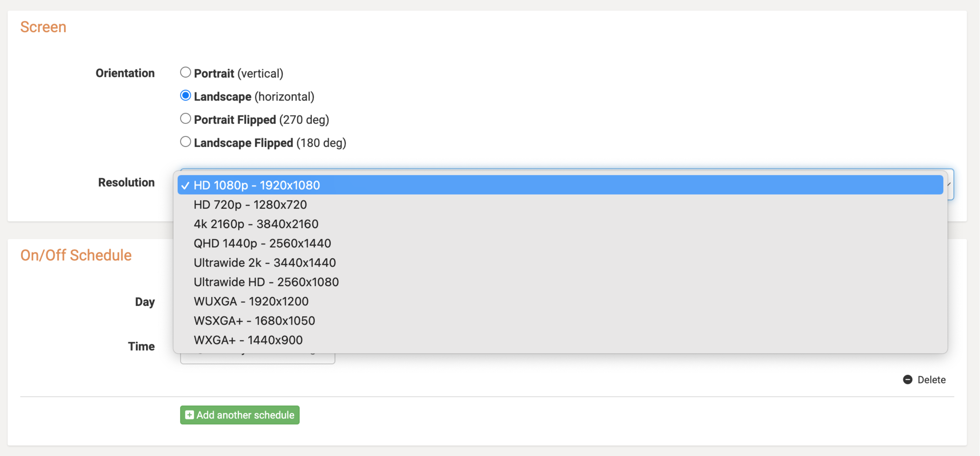Click the Add another schedule button
Image resolution: width=980 pixels, height=456 pixels.
240,415
